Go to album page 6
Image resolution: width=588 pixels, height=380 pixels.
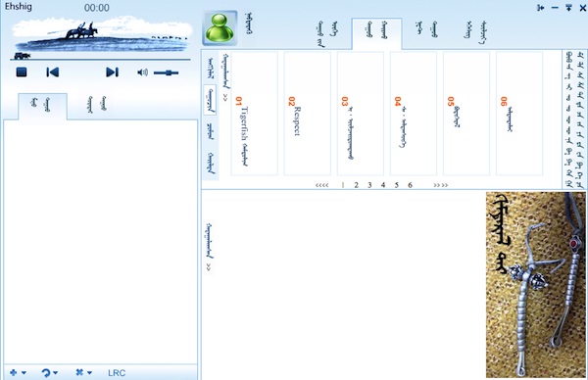coord(410,185)
